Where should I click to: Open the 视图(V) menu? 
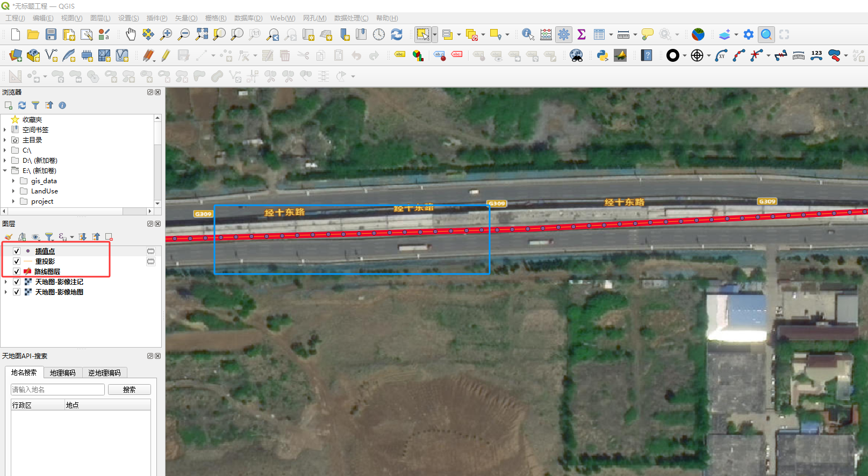(71, 18)
